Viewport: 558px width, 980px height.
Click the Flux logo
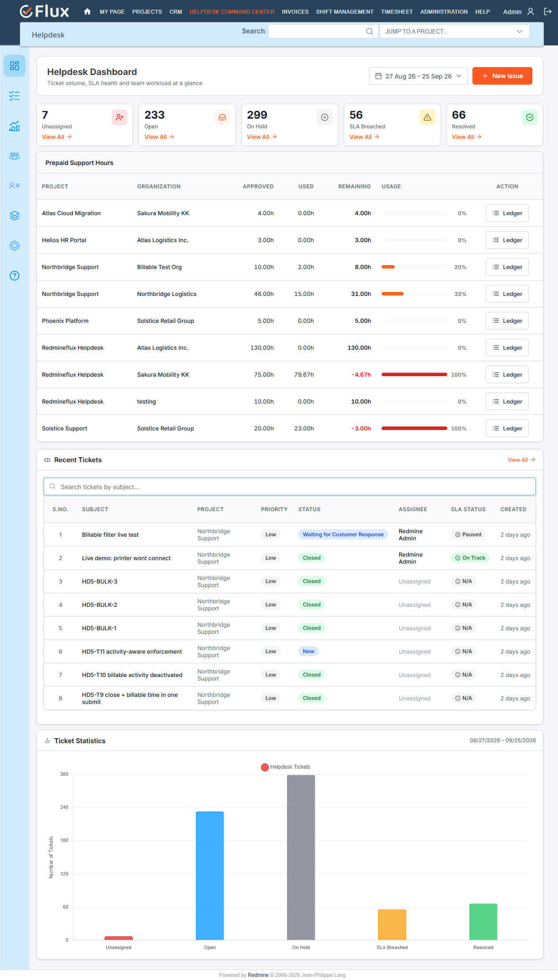pyautogui.click(x=45, y=11)
